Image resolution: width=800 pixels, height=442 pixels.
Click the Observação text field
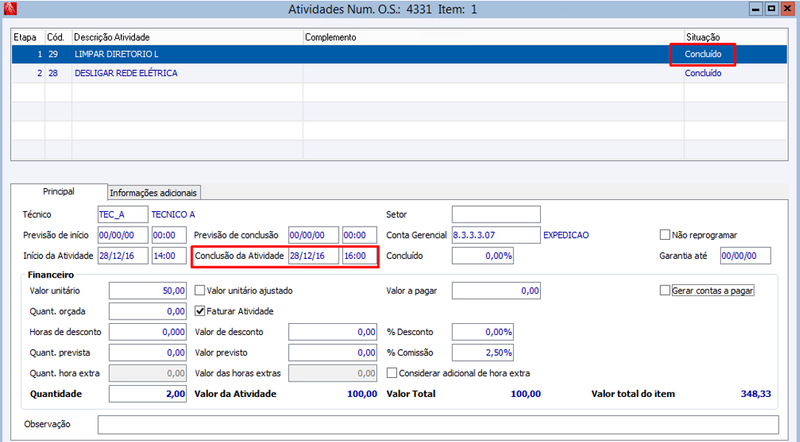pos(438,425)
